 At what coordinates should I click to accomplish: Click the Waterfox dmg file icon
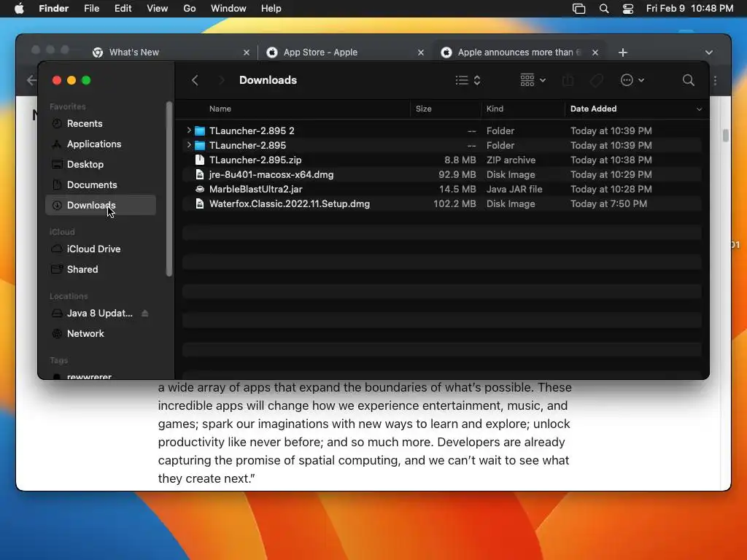(200, 204)
